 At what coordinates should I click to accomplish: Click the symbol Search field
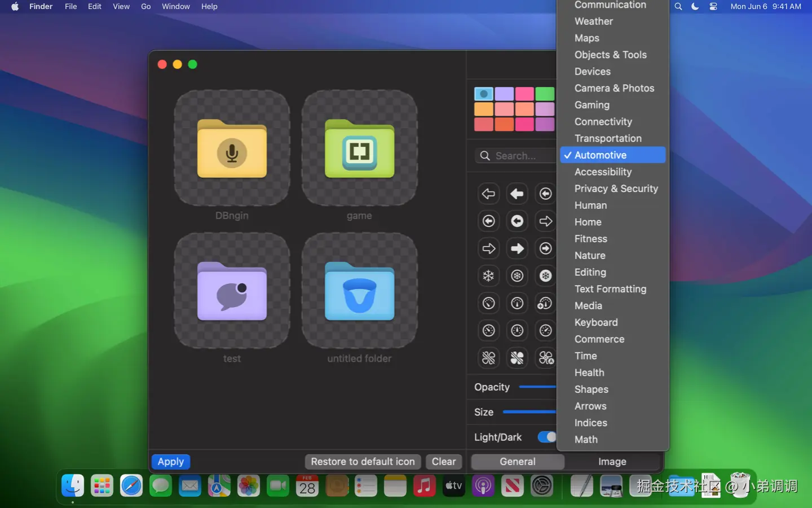515,156
